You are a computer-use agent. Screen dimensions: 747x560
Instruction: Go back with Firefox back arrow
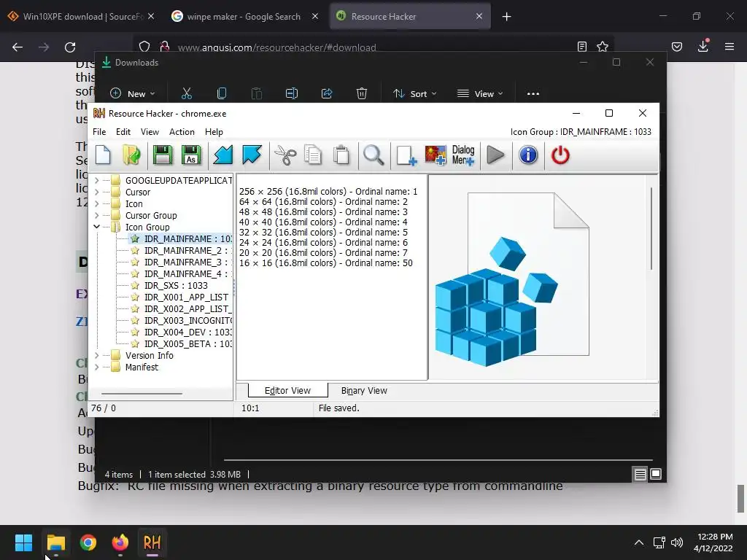pyautogui.click(x=18, y=47)
